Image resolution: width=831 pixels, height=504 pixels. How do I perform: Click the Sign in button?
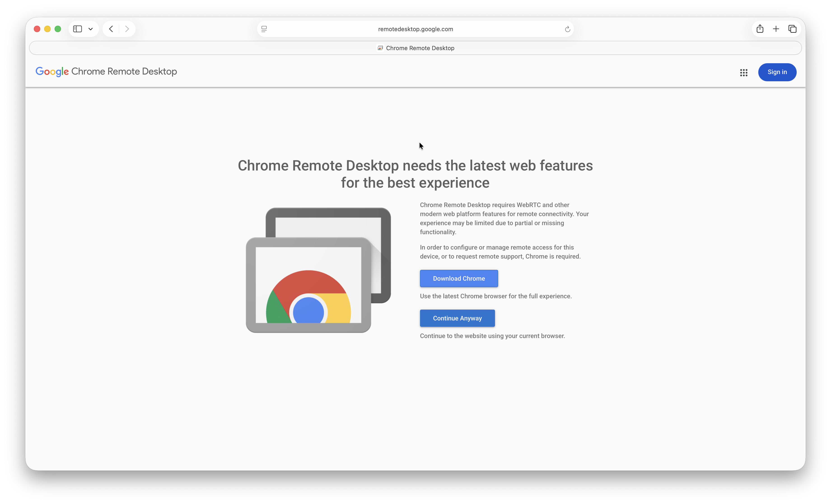(777, 72)
